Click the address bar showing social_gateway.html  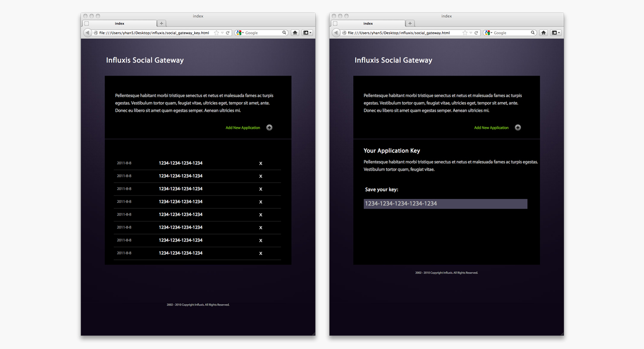pos(403,33)
